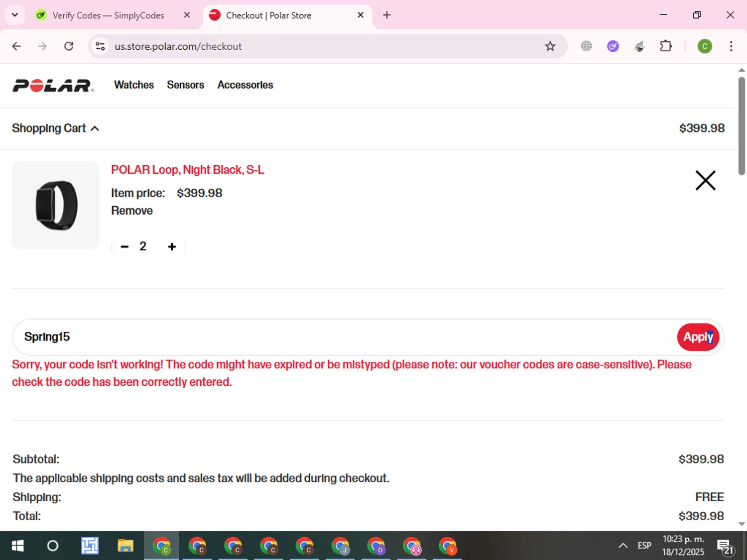Increase quantity with the plus button
This screenshot has width=747, height=560.
coord(172,246)
